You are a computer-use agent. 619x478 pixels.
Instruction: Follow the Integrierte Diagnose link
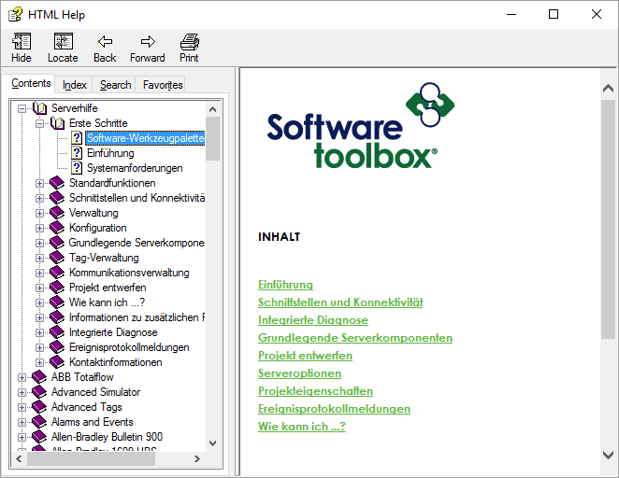click(312, 320)
